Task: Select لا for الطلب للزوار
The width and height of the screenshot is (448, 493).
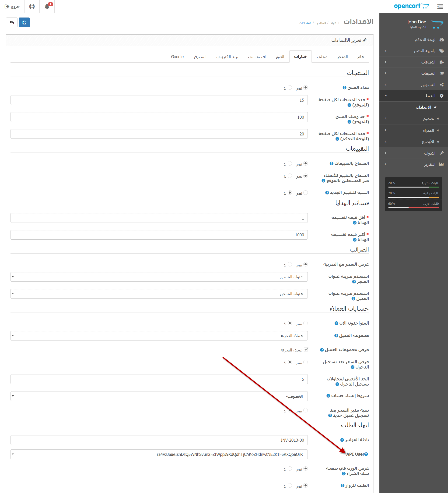Action: tap(290, 486)
